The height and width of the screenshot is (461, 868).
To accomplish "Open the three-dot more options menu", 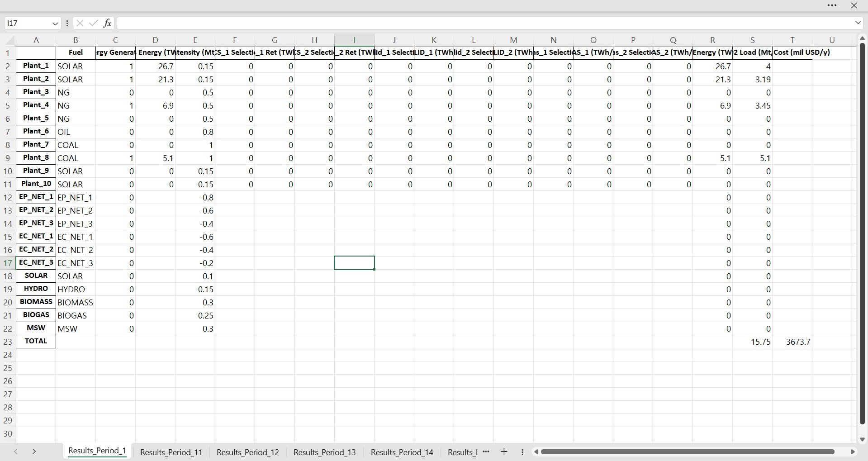I will (x=831, y=5).
